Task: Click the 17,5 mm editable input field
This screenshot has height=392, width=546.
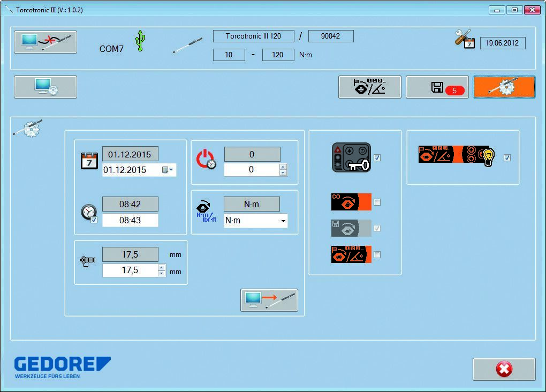Action: (130, 270)
